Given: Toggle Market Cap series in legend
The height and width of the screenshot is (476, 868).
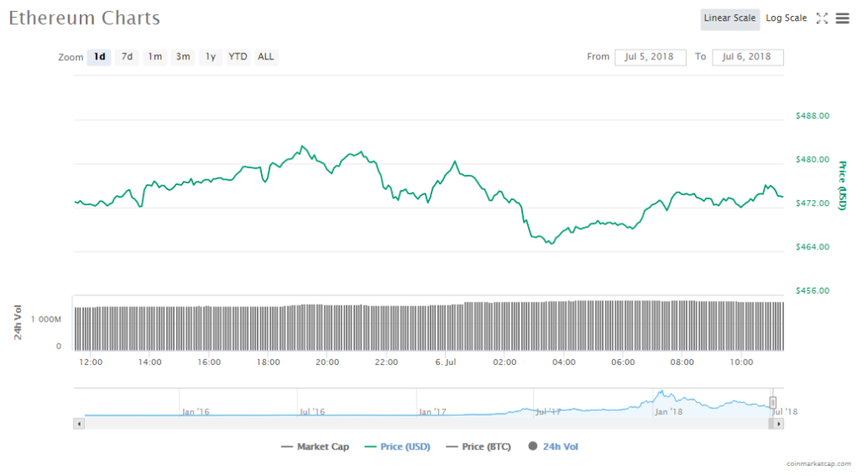Looking at the screenshot, I should pos(314,446).
